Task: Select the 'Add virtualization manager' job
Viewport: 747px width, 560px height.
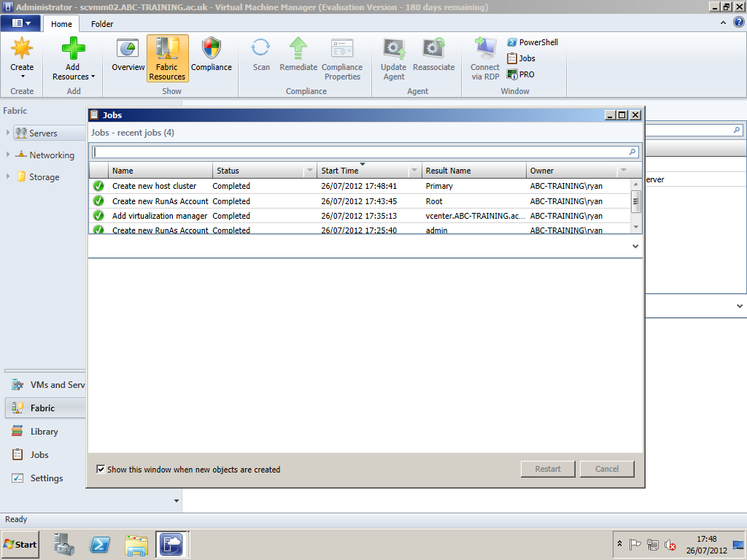Action: coord(360,216)
